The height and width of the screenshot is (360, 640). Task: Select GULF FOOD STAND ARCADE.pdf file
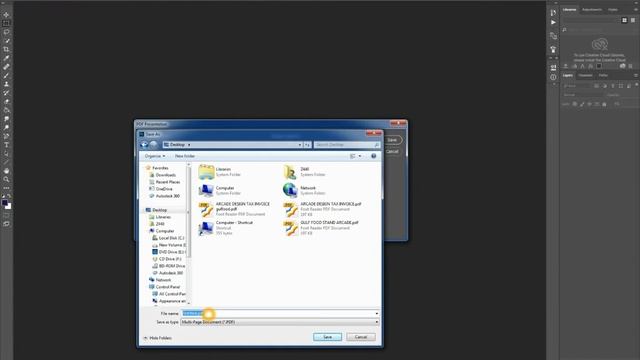(x=320, y=228)
